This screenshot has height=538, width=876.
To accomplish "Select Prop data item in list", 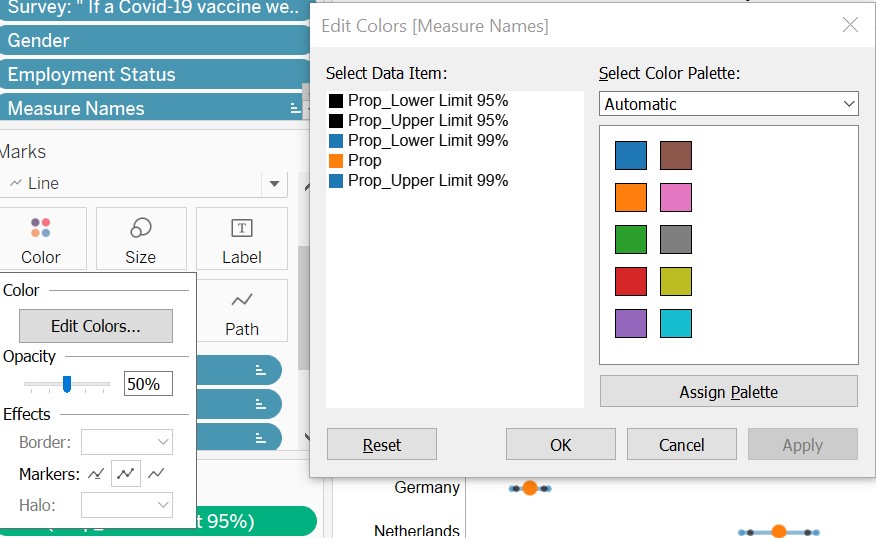I will pyautogui.click(x=364, y=160).
